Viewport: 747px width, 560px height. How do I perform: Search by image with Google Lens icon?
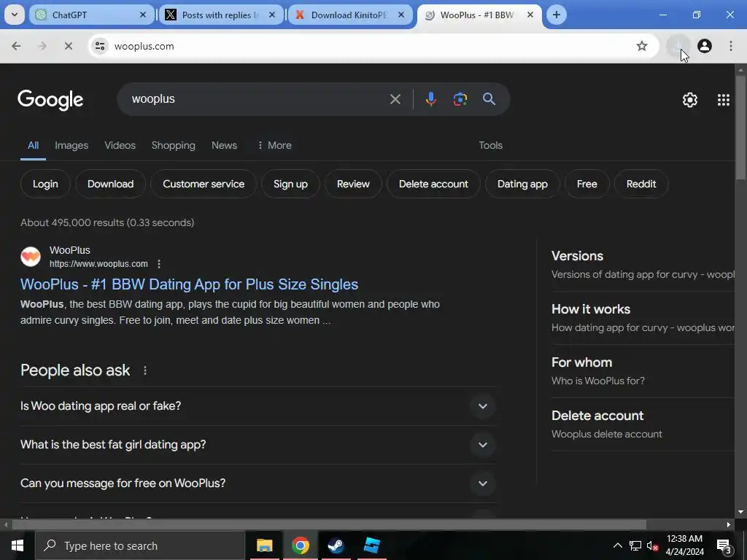460,99
